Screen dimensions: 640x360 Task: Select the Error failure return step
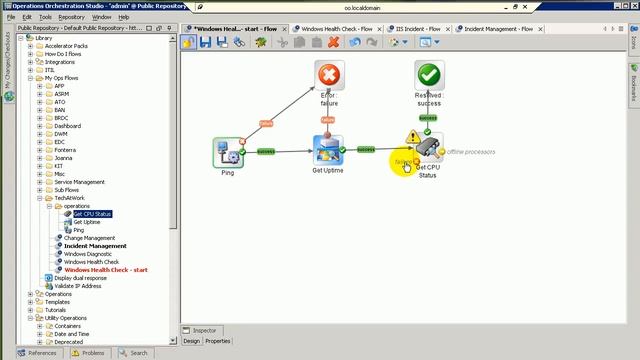point(329,75)
